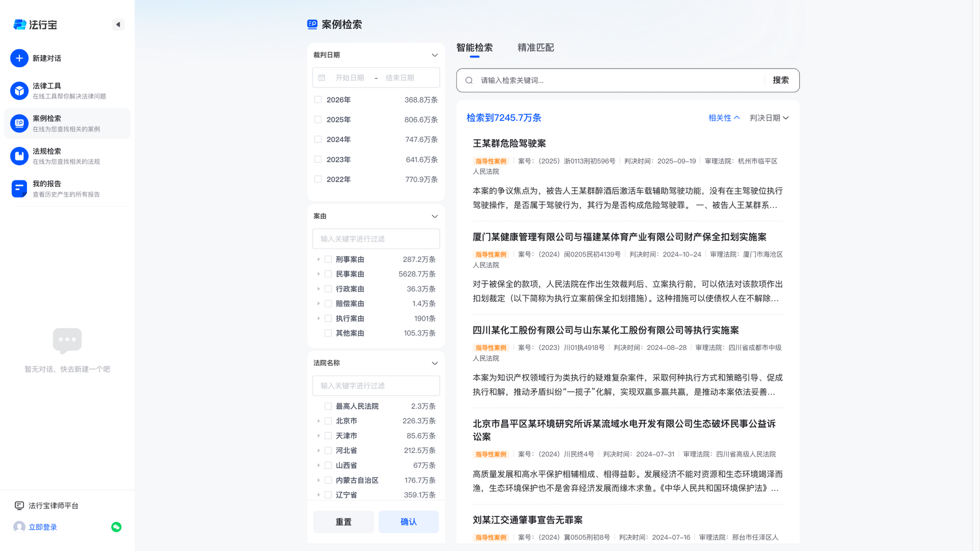
Task: Click the 开始日期 date field
Action: click(350, 78)
